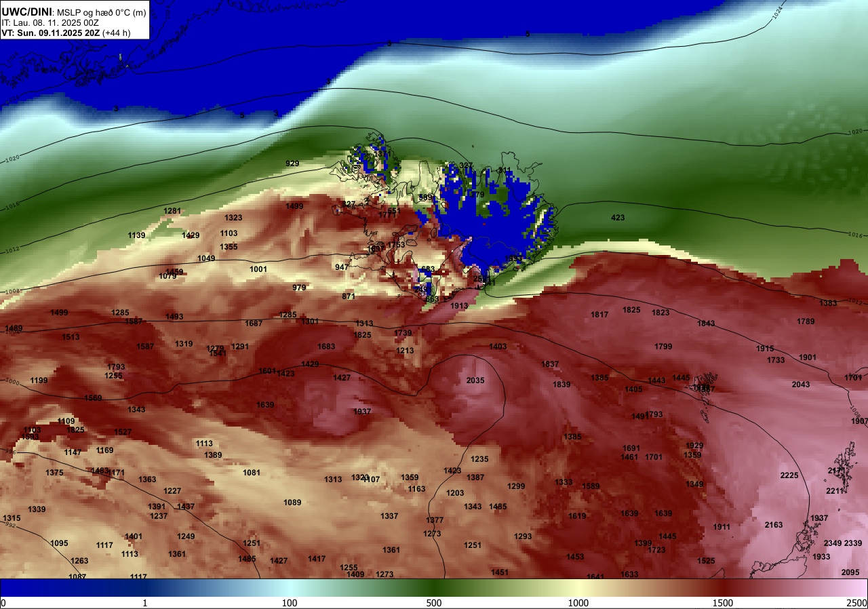
Task: Click the map value '423'
Action: click(618, 218)
